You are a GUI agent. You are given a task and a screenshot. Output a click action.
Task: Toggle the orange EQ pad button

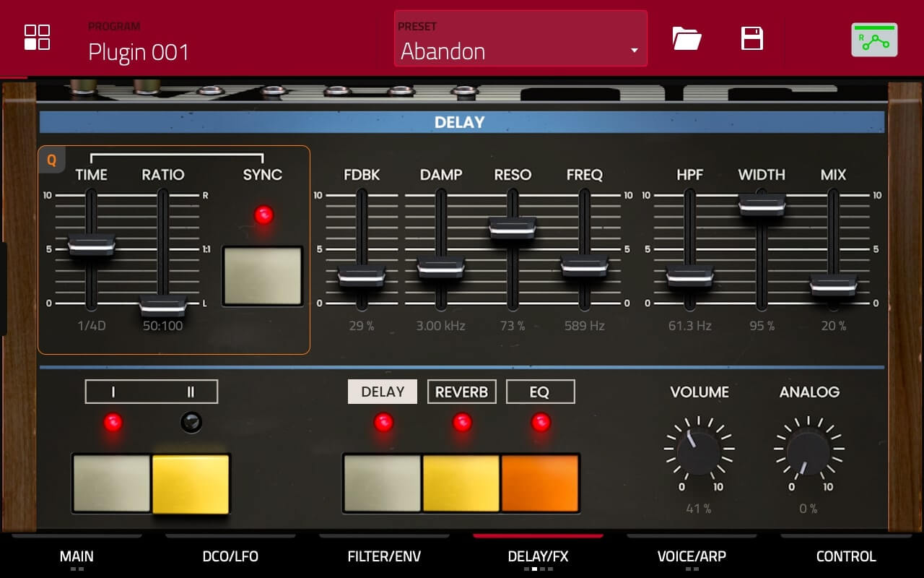tap(540, 483)
